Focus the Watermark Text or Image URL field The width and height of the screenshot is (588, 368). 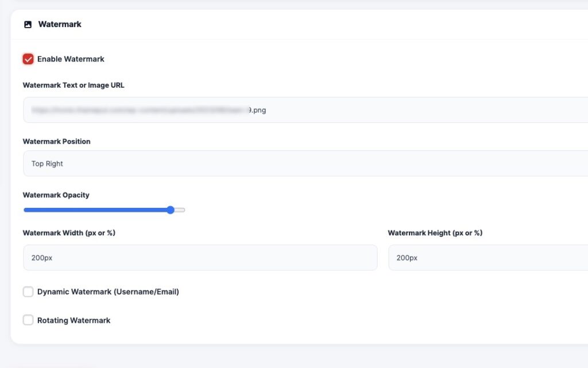304,110
